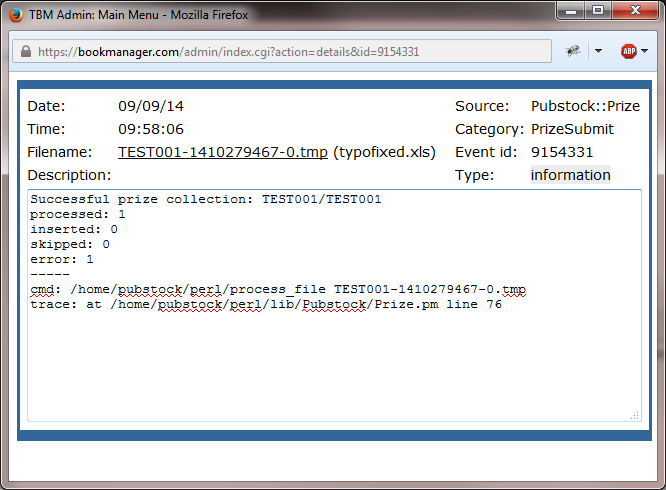Click the bookmanager.com URL address field

(x=290, y=52)
